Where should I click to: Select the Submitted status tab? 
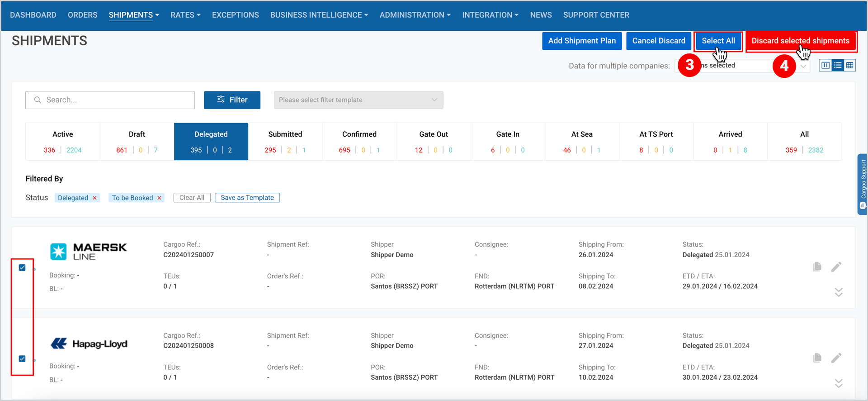(285, 142)
